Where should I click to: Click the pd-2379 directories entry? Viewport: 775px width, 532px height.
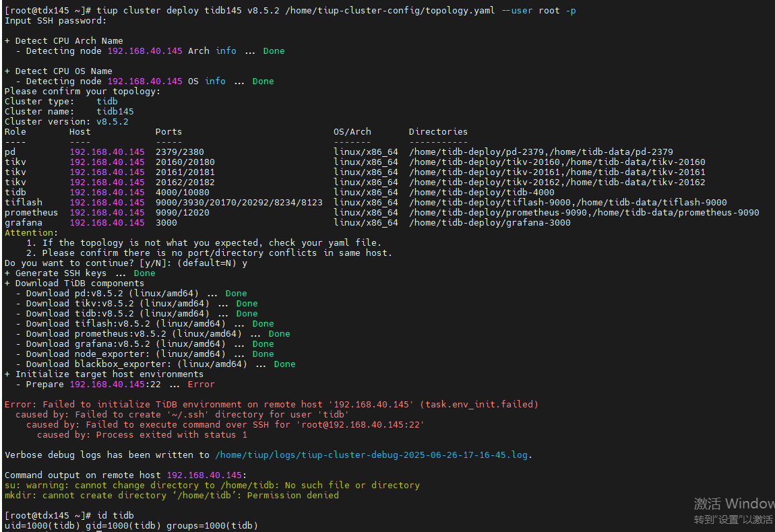(541, 152)
